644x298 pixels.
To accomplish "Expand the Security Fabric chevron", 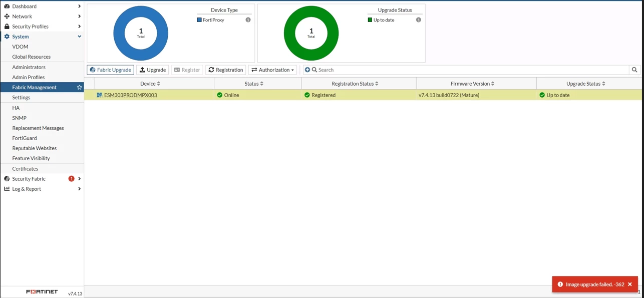I will 79,179.
